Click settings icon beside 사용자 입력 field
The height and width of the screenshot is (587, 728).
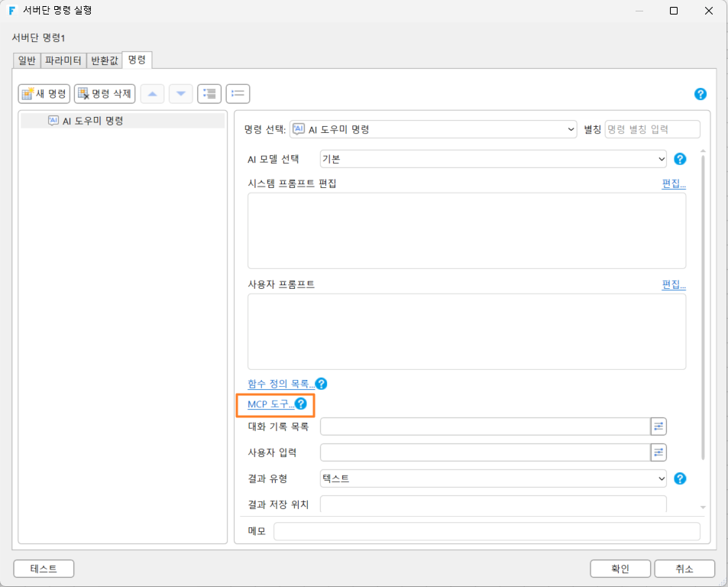point(658,452)
